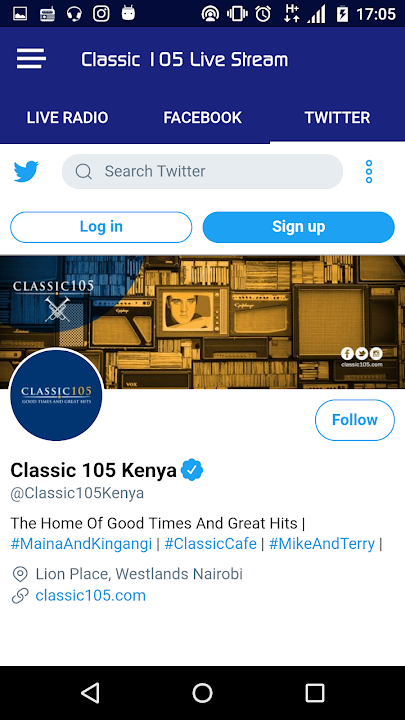Focus the Search Twitter field
This screenshot has height=720, width=405.
[x=202, y=172]
